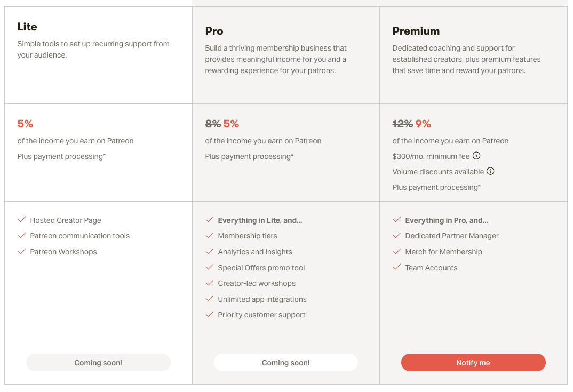This screenshot has height=392, width=573.
Task: Click checkmark beside Merch for Membership
Action: click(397, 252)
